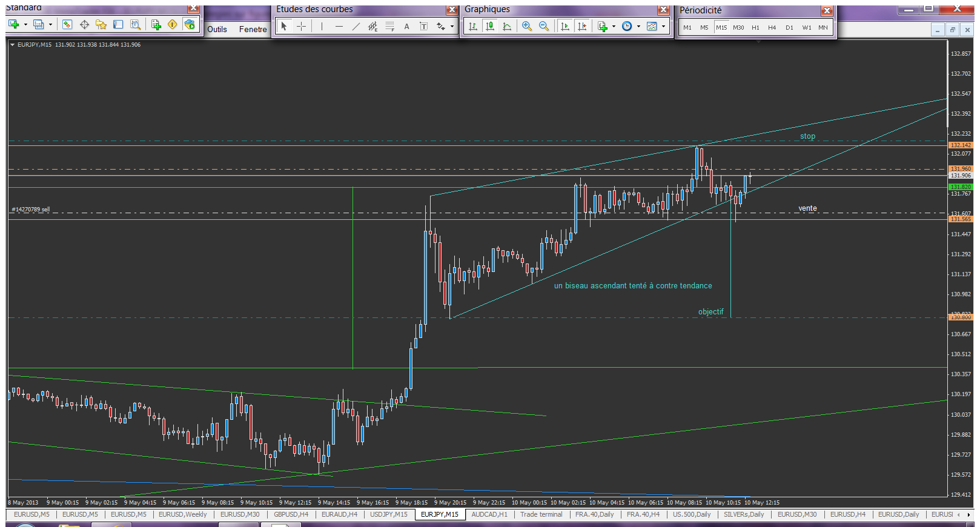The width and height of the screenshot is (980, 527).
Task: Expand the new chart dropdown arrow
Action: pyautogui.click(x=25, y=25)
